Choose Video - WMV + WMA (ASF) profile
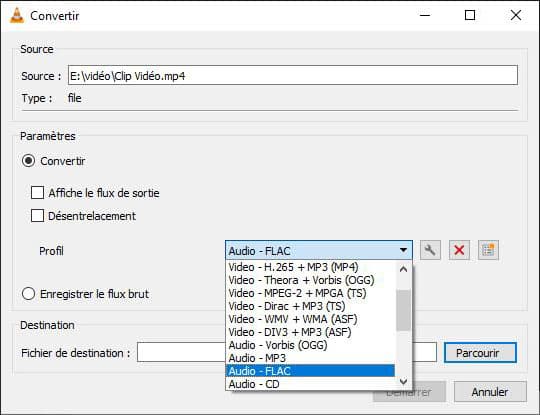 310,319
